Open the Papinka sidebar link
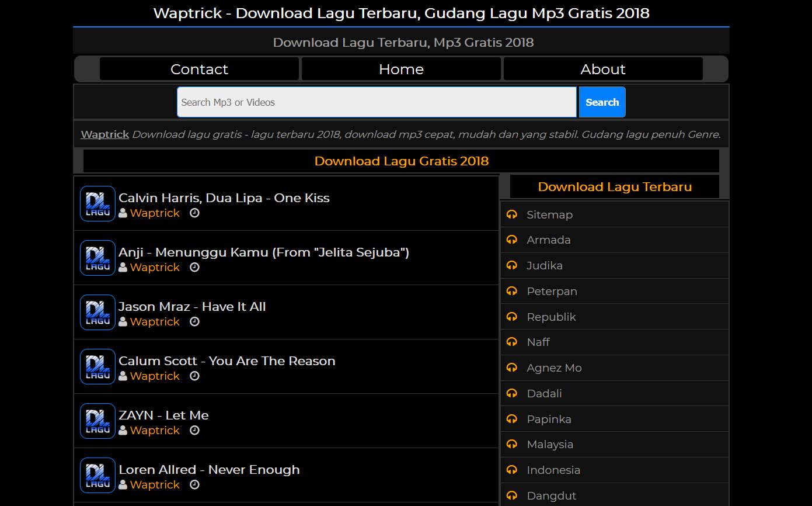The image size is (812, 506). [549, 419]
